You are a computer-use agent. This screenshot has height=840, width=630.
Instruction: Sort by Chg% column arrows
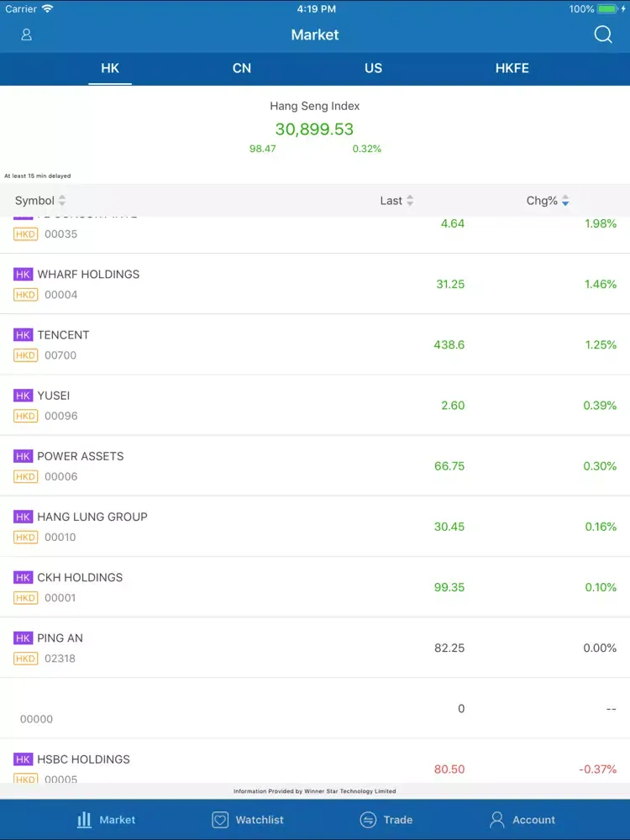pyautogui.click(x=565, y=201)
